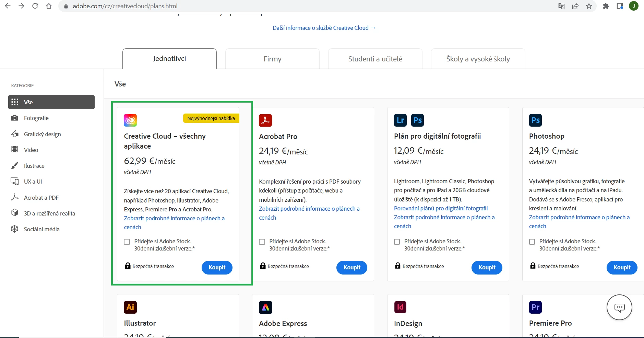The image size is (644, 338).
Task: Select the Ilustrace category
Action: [x=51, y=166]
